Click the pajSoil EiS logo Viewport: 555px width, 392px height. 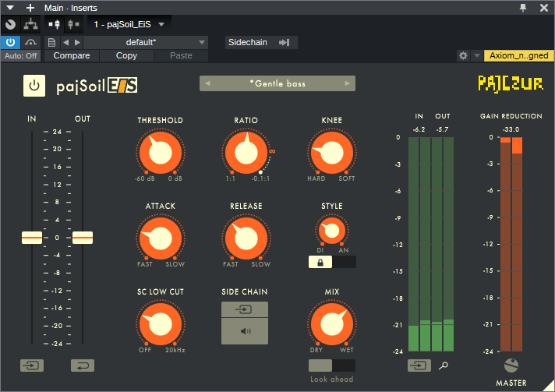coord(97,86)
